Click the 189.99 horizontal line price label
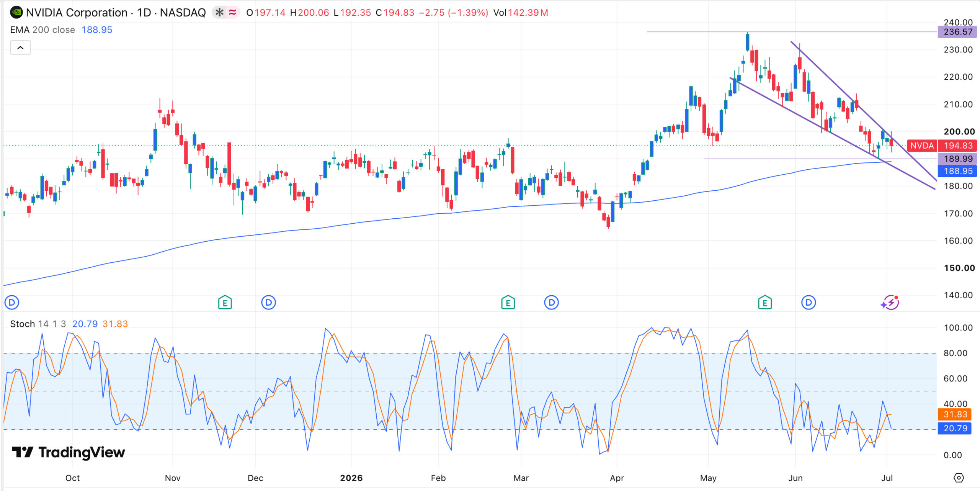 [x=958, y=159]
